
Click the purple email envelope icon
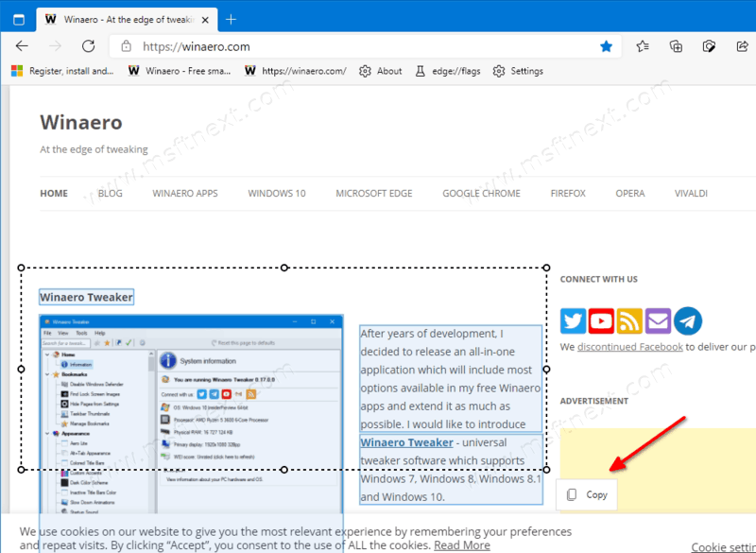tap(659, 321)
